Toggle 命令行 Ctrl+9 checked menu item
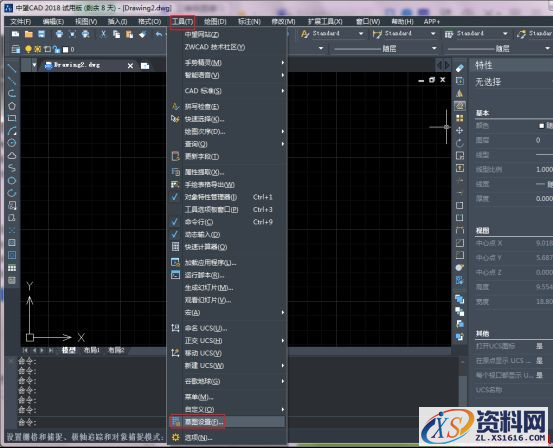This screenshot has height=448, width=553. pyautogui.click(x=227, y=222)
